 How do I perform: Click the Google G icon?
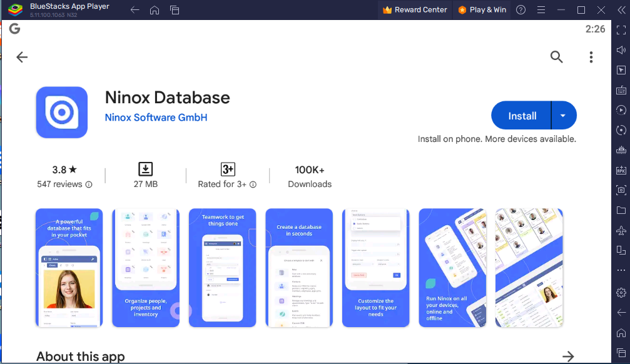point(15,29)
